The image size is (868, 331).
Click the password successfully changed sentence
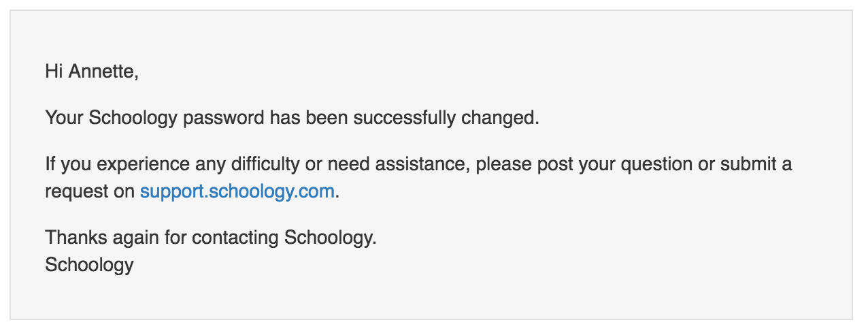point(292,118)
